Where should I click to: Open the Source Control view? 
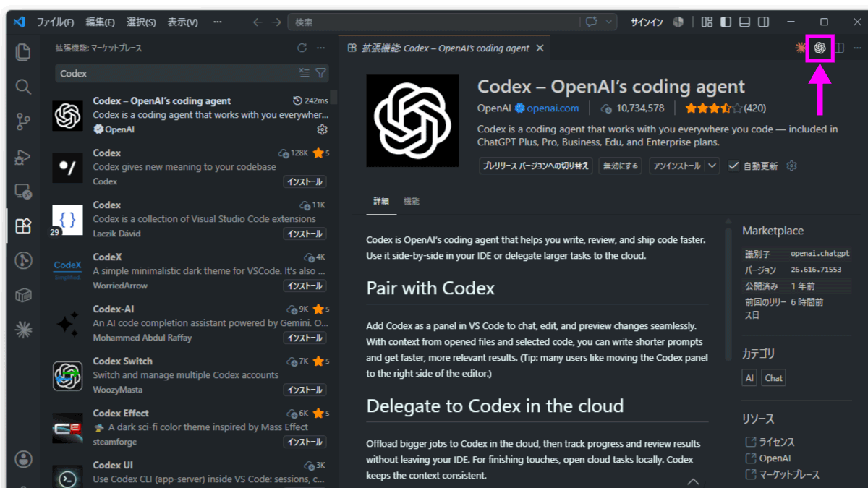click(x=23, y=121)
